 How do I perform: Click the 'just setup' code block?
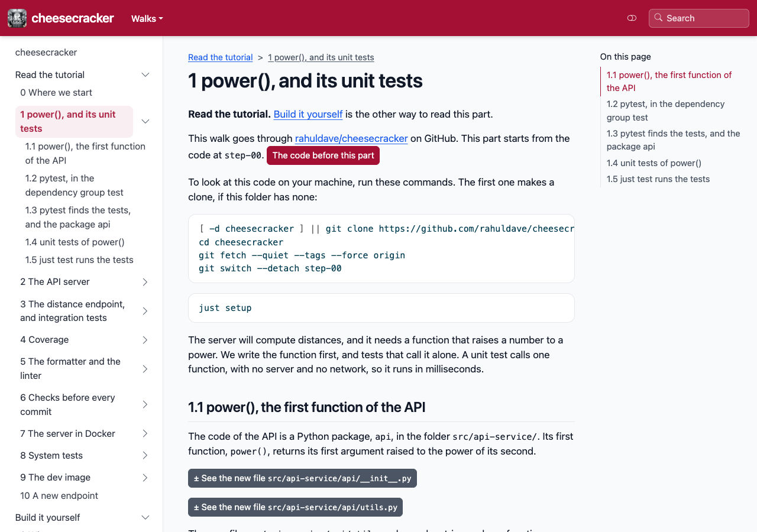coord(381,308)
